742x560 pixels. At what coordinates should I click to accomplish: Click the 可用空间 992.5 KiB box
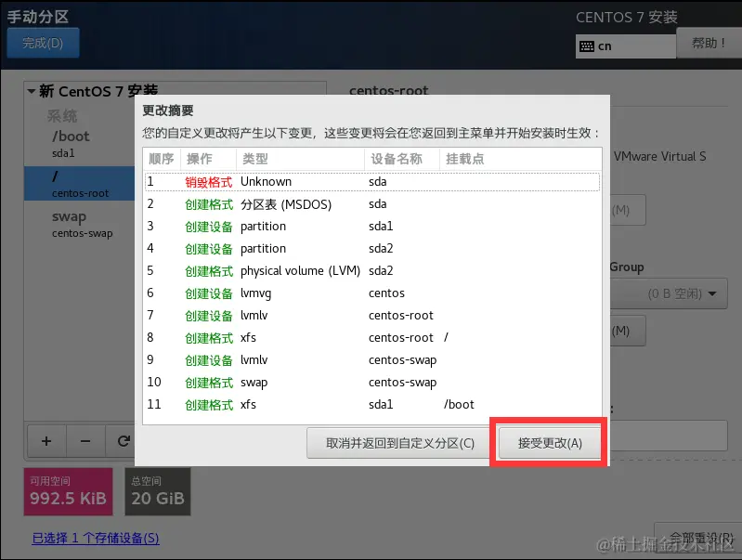[68, 491]
